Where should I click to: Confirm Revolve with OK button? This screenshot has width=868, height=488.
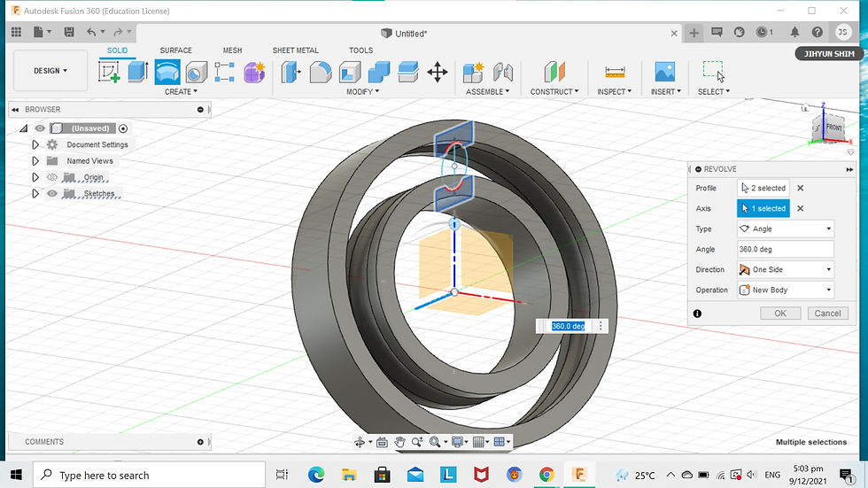click(x=780, y=314)
